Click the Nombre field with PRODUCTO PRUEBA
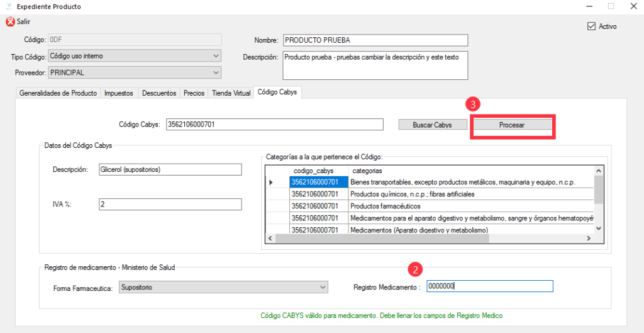 tap(375, 40)
